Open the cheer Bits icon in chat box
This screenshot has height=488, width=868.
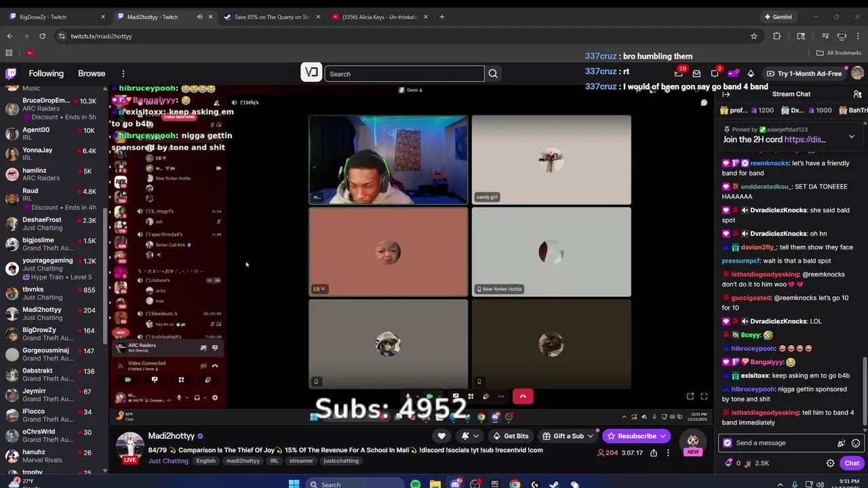pos(842,443)
